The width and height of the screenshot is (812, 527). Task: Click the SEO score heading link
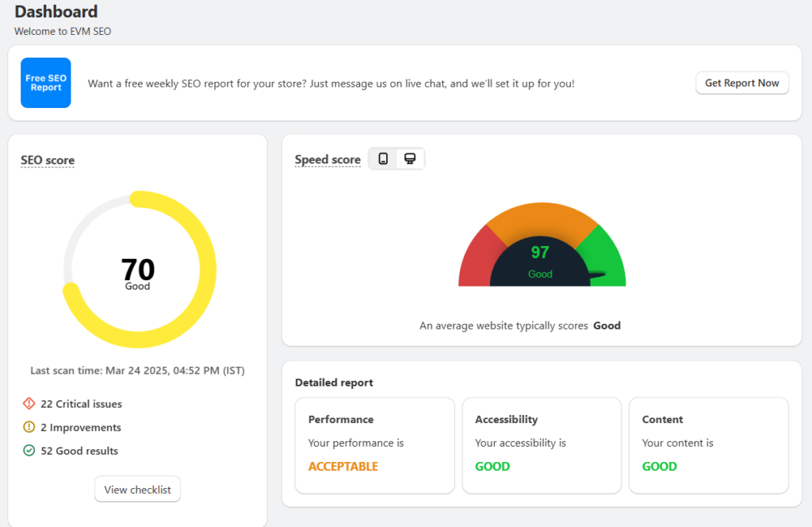[48, 160]
